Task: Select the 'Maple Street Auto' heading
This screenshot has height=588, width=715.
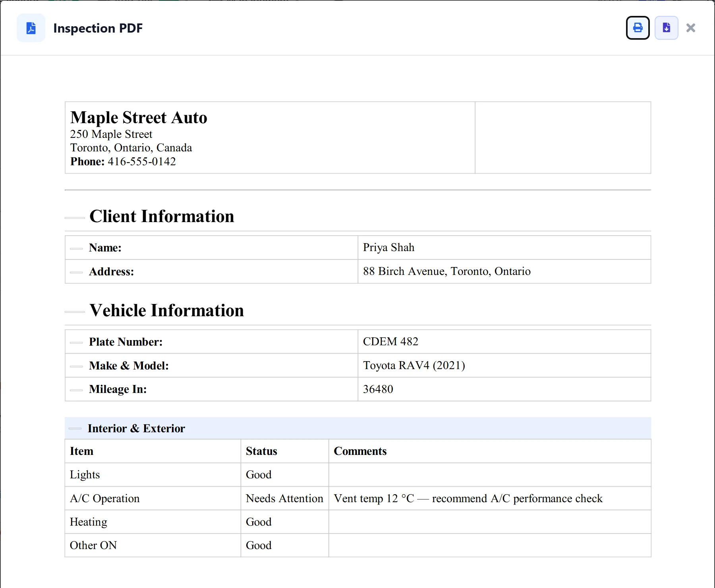Action: (139, 118)
